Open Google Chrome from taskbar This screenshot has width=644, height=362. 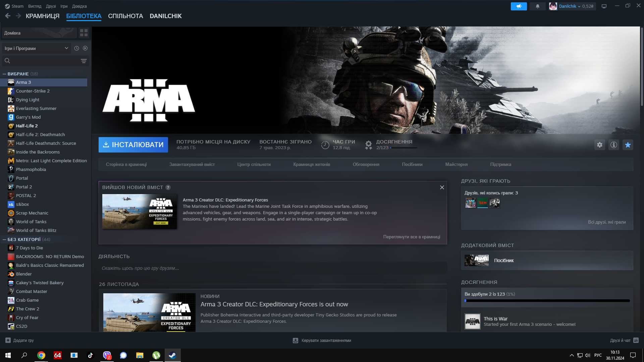pos(41,355)
